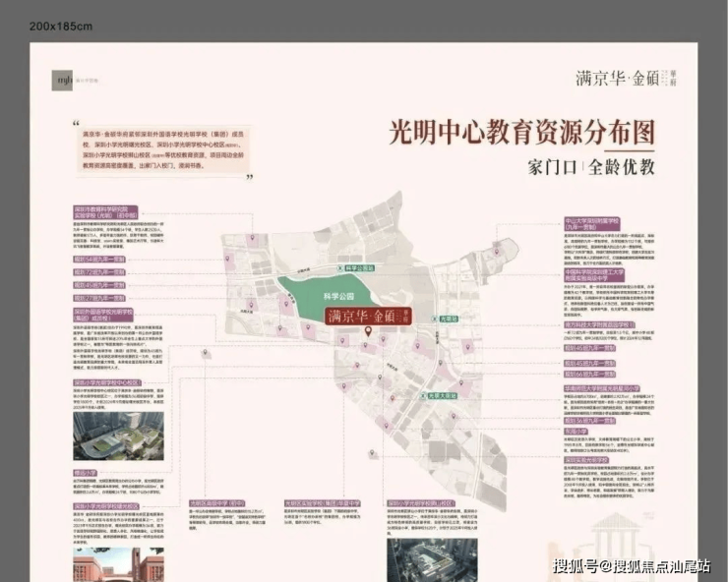Click the metro icon beside 科学公园站
Viewport: 728px width, 582px height.
339,268
